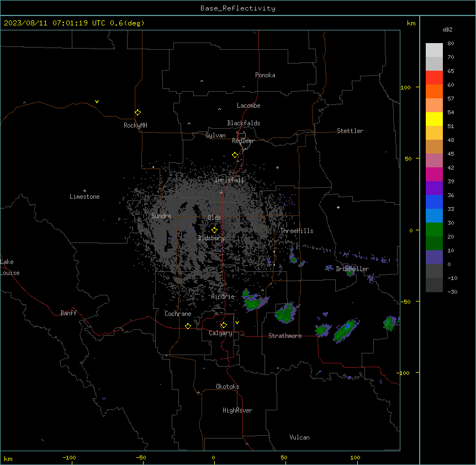Click the Sundre city label
476x465 pixels.
(x=161, y=216)
